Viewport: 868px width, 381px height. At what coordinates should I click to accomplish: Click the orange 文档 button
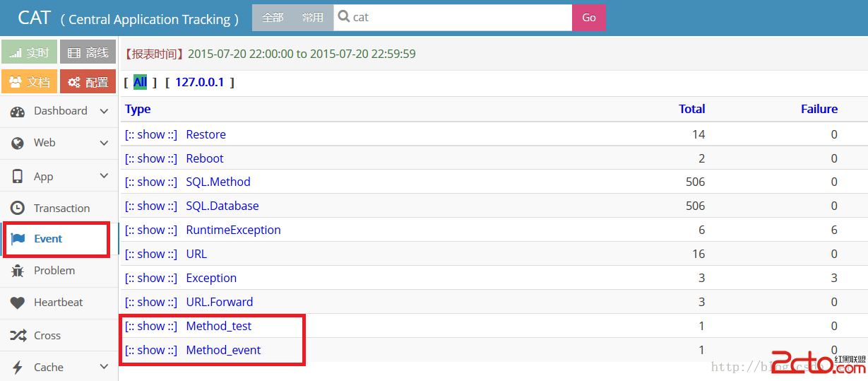click(29, 81)
